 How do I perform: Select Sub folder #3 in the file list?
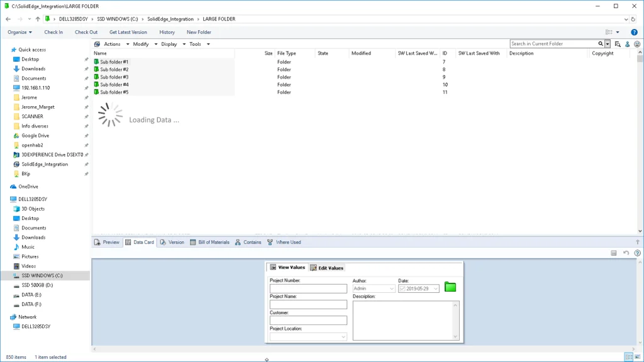(114, 77)
